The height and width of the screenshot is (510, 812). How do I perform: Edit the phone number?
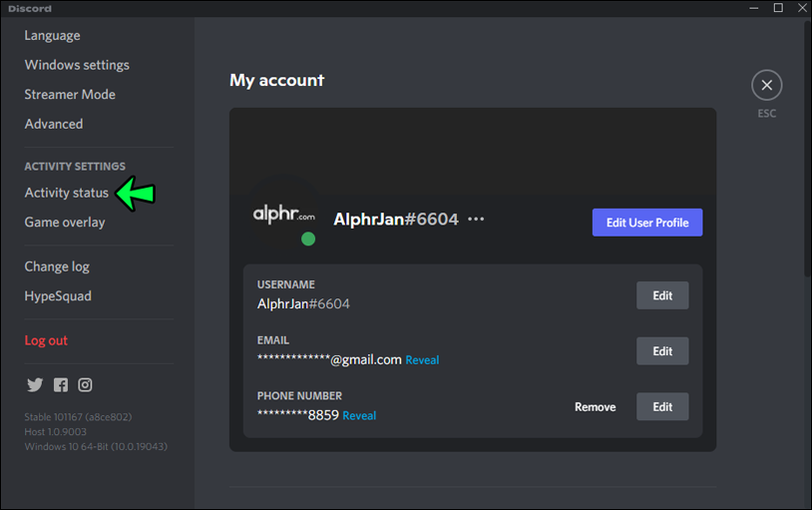(662, 407)
